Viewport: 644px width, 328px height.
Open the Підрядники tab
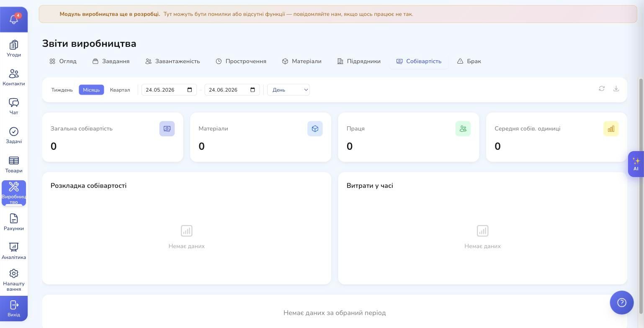[x=359, y=61]
